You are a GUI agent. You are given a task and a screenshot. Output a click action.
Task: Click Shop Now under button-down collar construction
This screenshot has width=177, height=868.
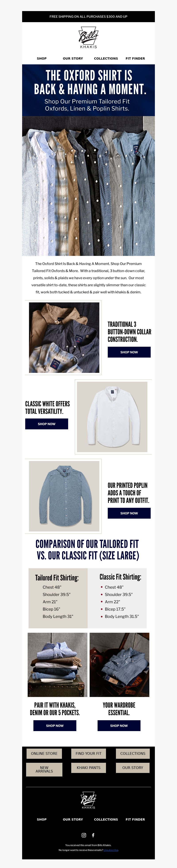(x=129, y=352)
